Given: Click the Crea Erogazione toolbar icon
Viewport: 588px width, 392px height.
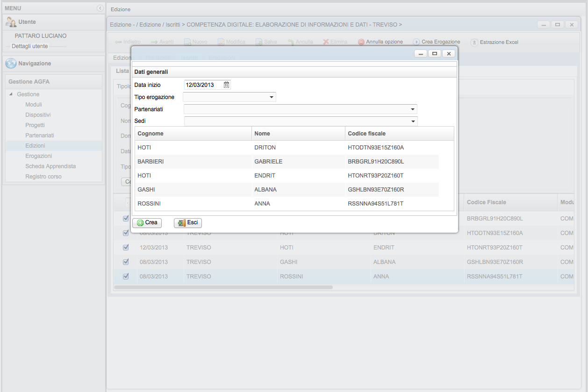Looking at the screenshot, I should [416, 42].
